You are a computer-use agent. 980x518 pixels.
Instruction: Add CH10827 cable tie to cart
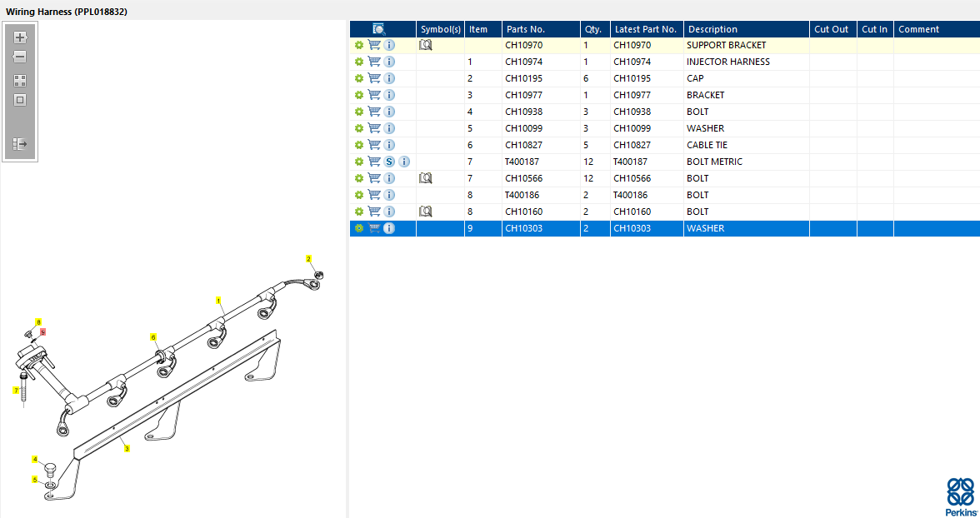click(374, 144)
